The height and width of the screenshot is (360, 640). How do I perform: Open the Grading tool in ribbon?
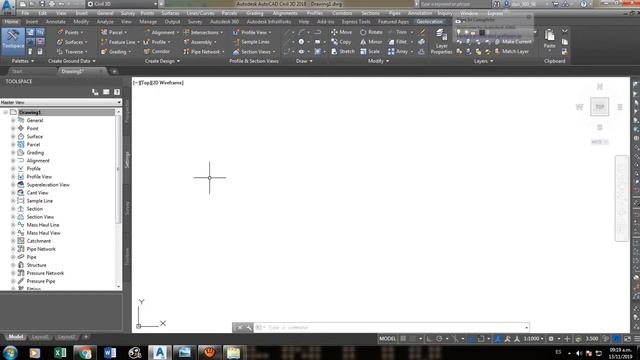(x=116, y=52)
